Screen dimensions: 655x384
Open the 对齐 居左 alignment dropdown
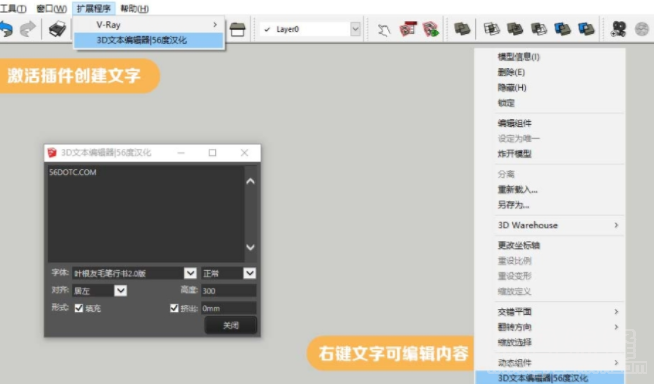pyautogui.click(x=120, y=290)
